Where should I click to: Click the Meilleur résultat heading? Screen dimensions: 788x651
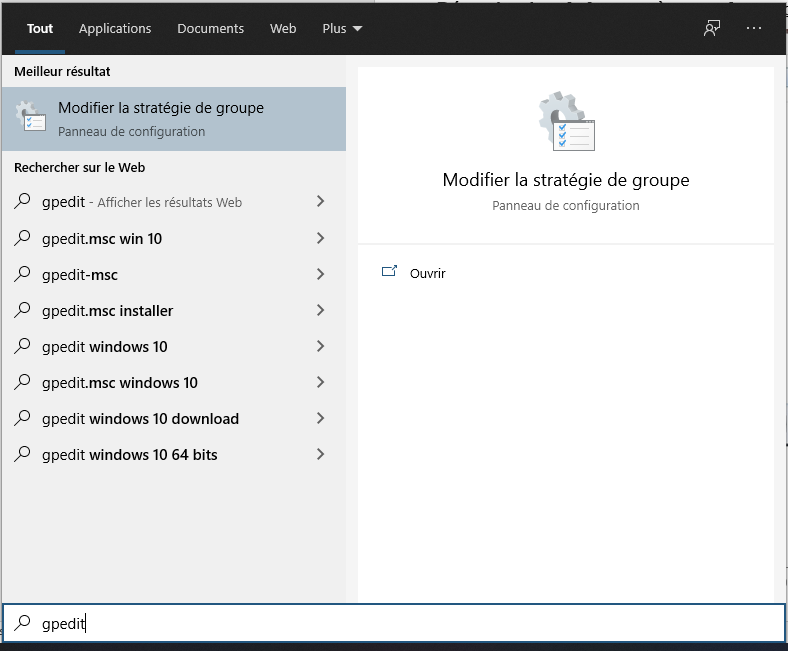coord(62,71)
